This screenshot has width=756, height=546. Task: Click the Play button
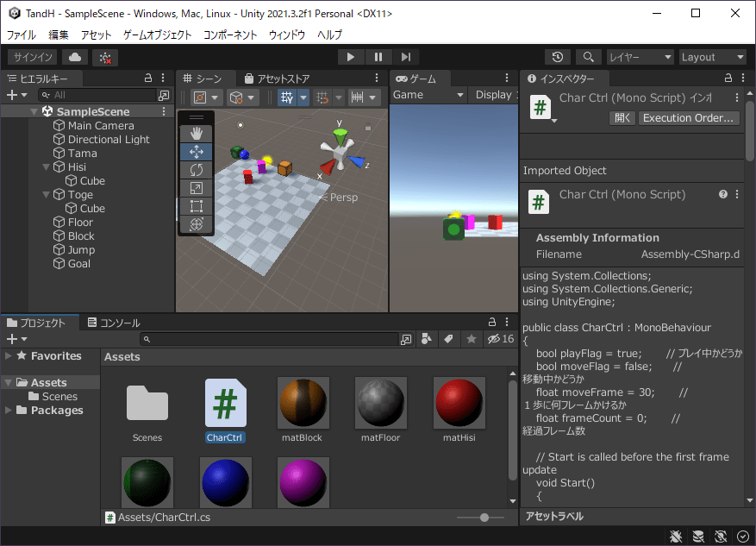351,57
